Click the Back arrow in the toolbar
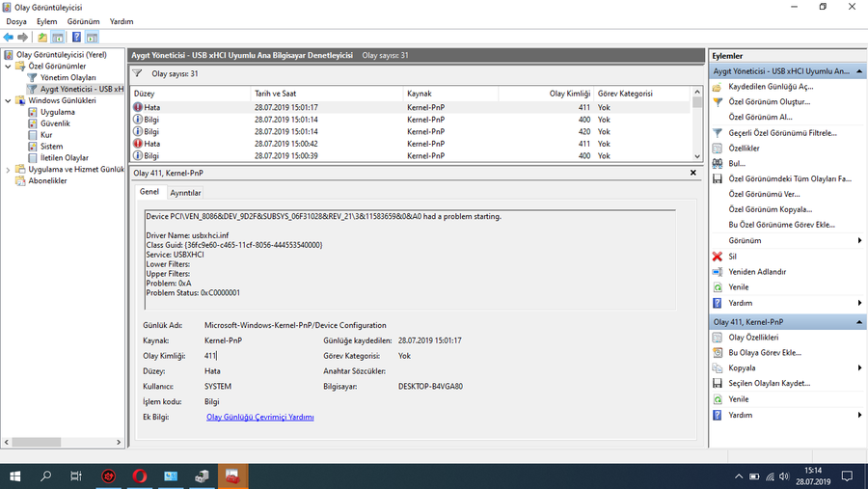This screenshot has height=489, width=868. tap(9, 38)
